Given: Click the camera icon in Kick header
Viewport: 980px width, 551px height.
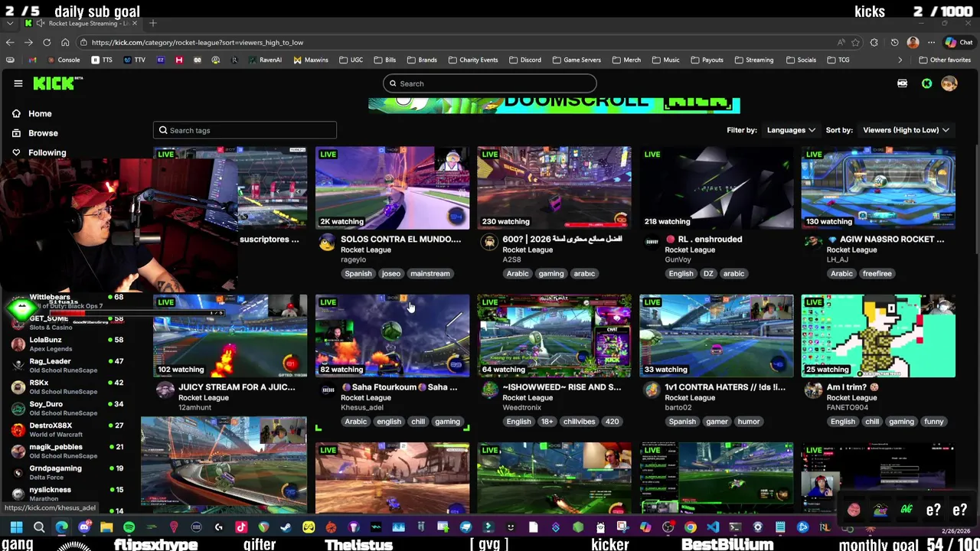Looking at the screenshot, I should point(902,83).
